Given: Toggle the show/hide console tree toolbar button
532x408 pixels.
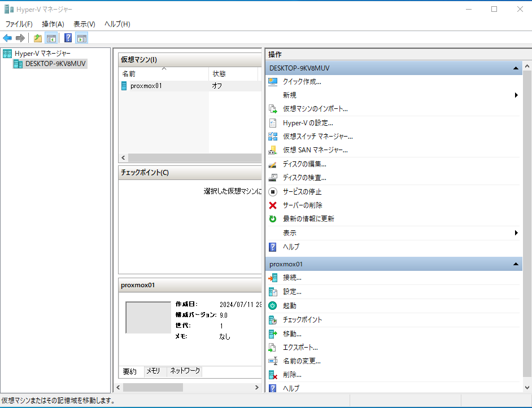Looking at the screenshot, I should click(x=51, y=38).
